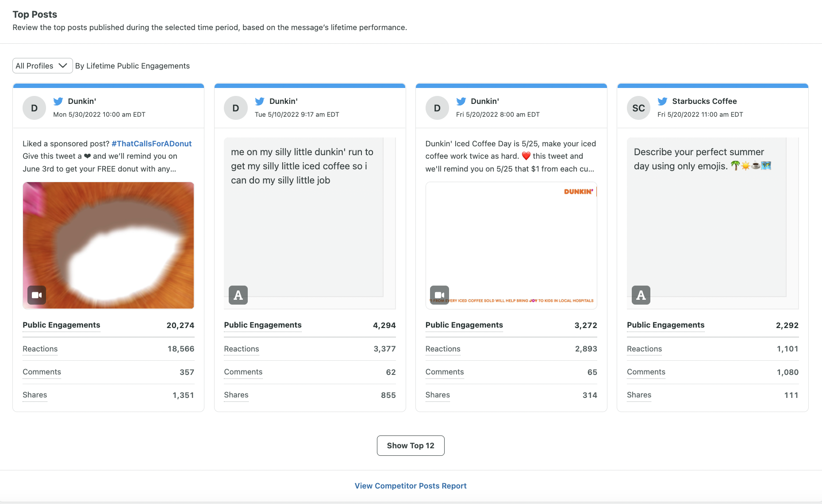The image size is (822, 504).
Task: Click the red heart emoji in the Iced Coffee Day post
Action: coord(526,156)
